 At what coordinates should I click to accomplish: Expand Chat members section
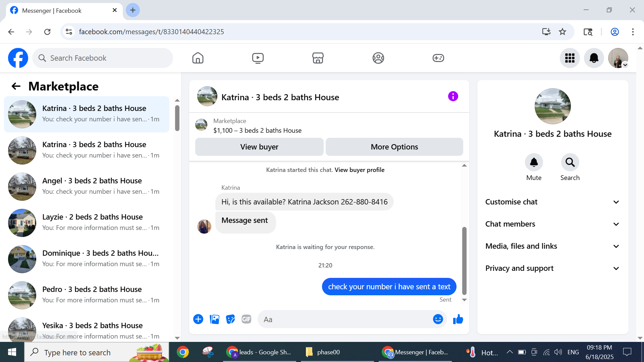(552, 224)
